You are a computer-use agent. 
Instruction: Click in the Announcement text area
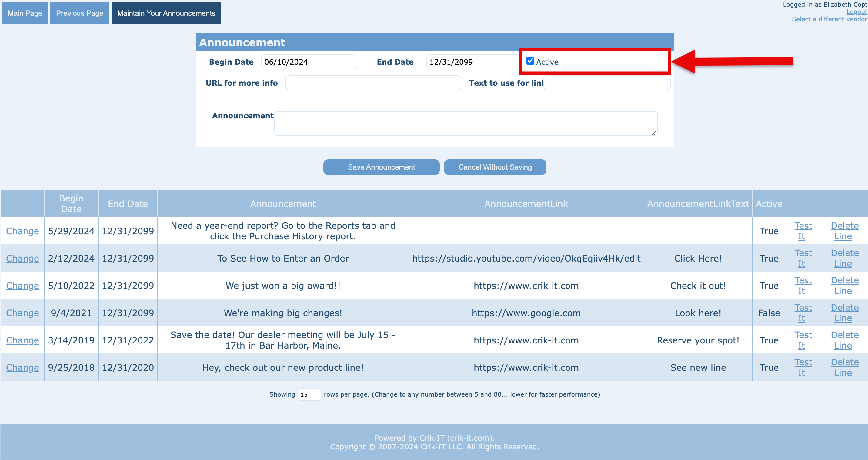point(465,123)
